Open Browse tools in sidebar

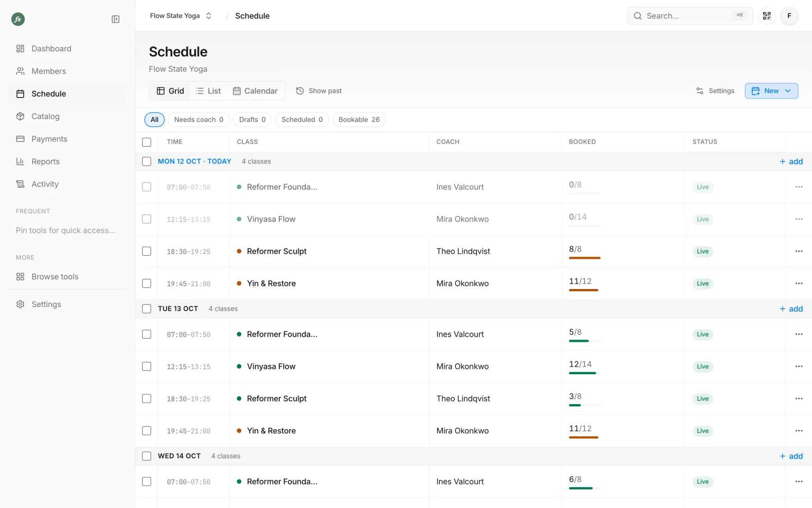67,277
